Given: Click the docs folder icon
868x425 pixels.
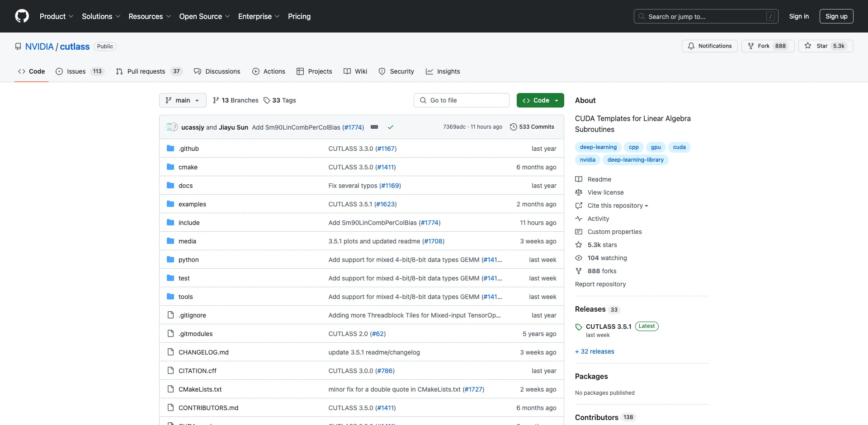Looking at the screenshot, I should coord(170,185).
